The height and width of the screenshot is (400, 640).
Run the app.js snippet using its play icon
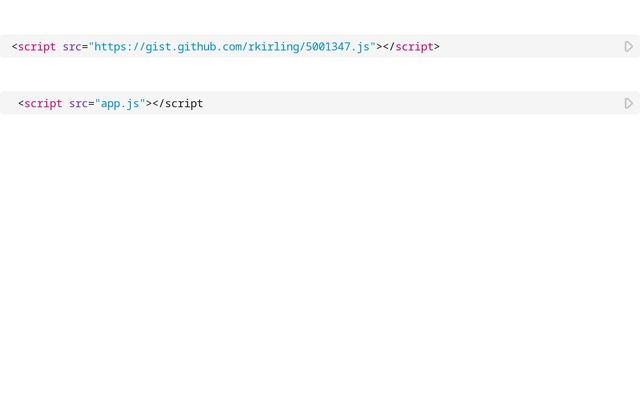pyautogui.click(x=629, y=103)
